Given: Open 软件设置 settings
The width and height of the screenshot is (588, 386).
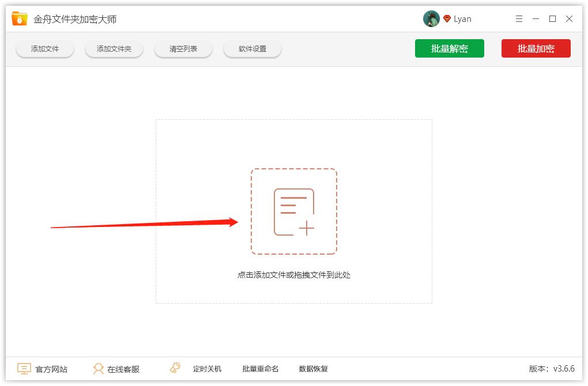Looking at the screenshot, I should point(252,48).
